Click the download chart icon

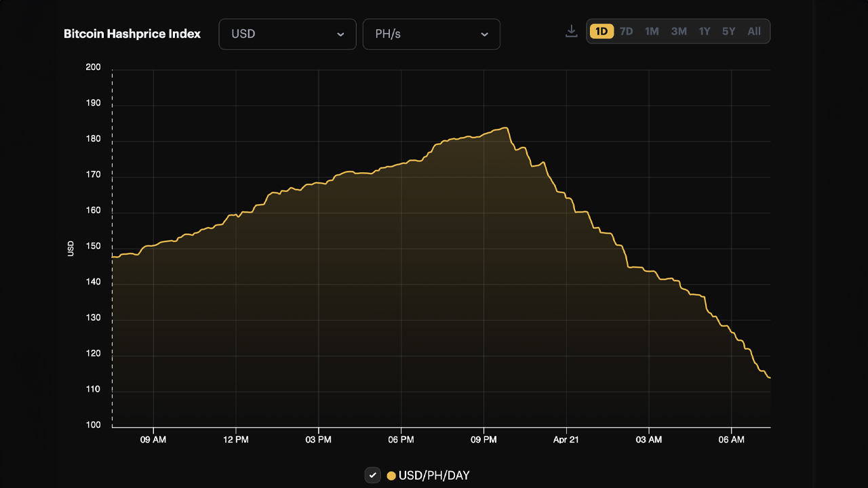coord(570,30)
